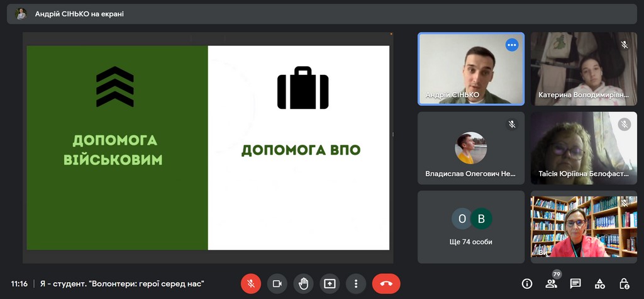Raise your hand in the meeting

point(303,284)
